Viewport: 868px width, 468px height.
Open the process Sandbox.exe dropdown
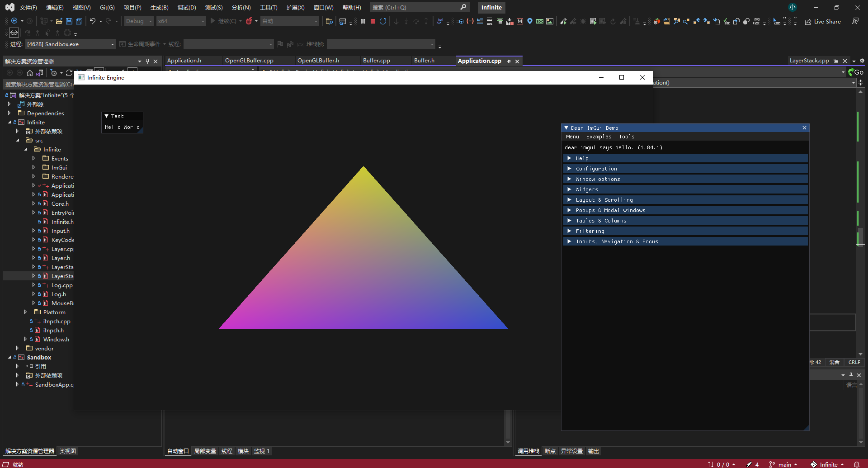[71, 44]
